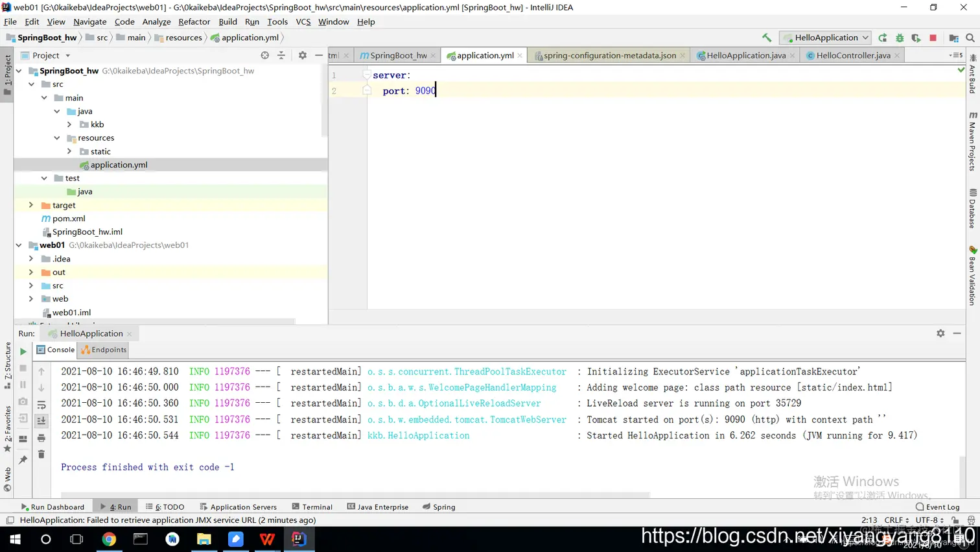The width and height of the screenshot is (980, 552).
Task: Open the Navigate menu
Action: click(x=89, y=21)
